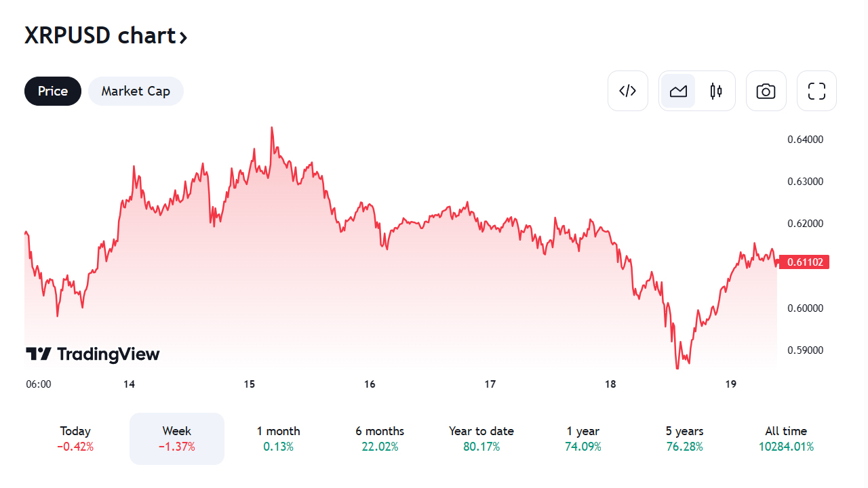Show the 6 months range
Viewport: 868px width, 488px height.
coord(380,439)
